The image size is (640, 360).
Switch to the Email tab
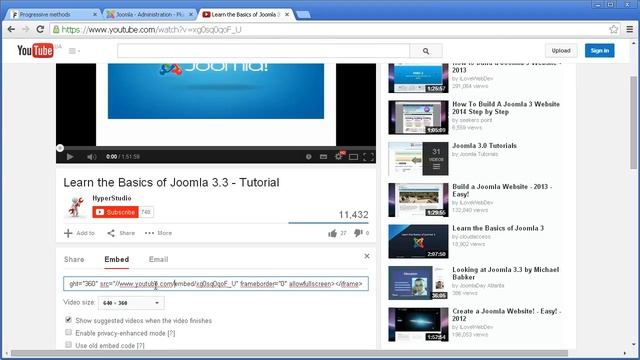(x=158, y=259)
